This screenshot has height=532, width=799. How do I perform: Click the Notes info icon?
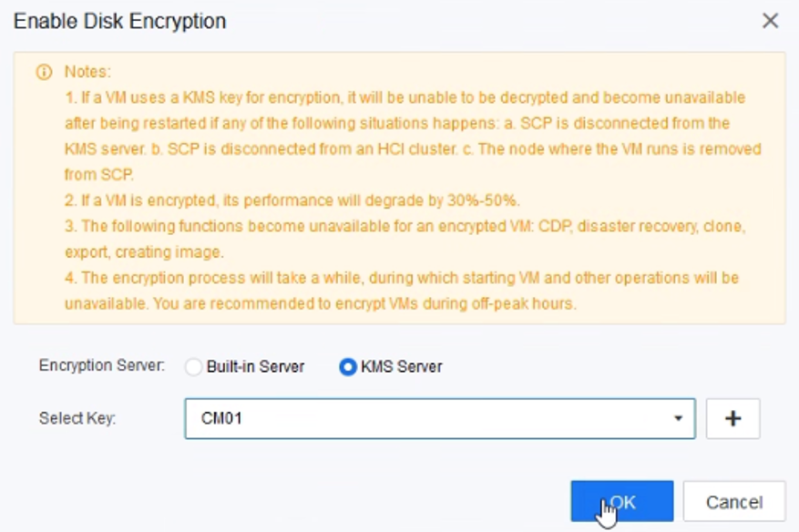[44, 72]
